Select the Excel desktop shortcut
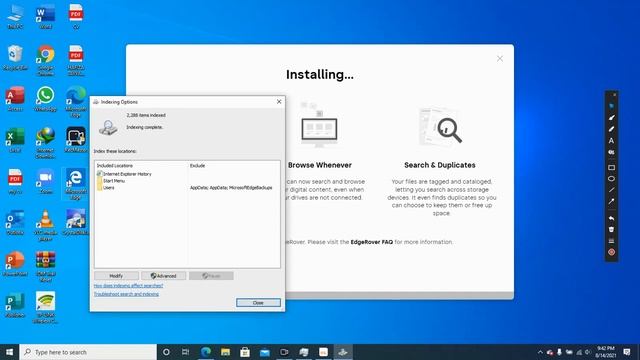The image size is (640, 360). [x=15, y=140]
